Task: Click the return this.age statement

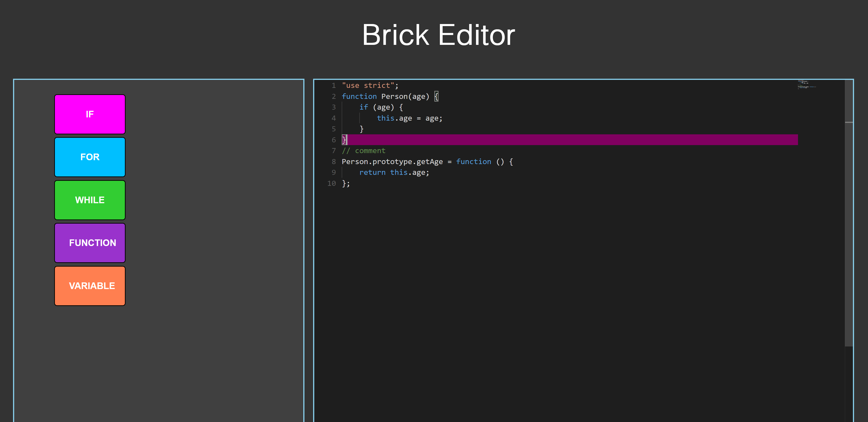Action: pyautogui.click(x=394, y=172)
